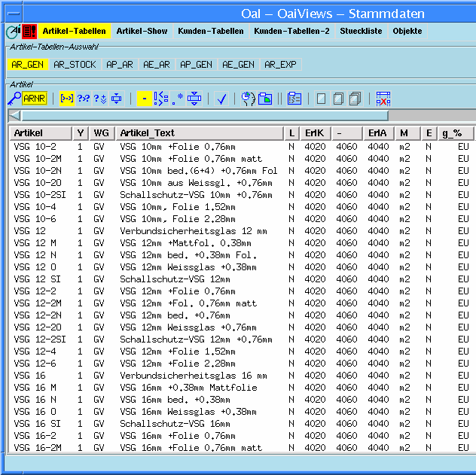Toggle the yellow ARNR key button
The image size is (476, 475).
(x=35, y=99)
